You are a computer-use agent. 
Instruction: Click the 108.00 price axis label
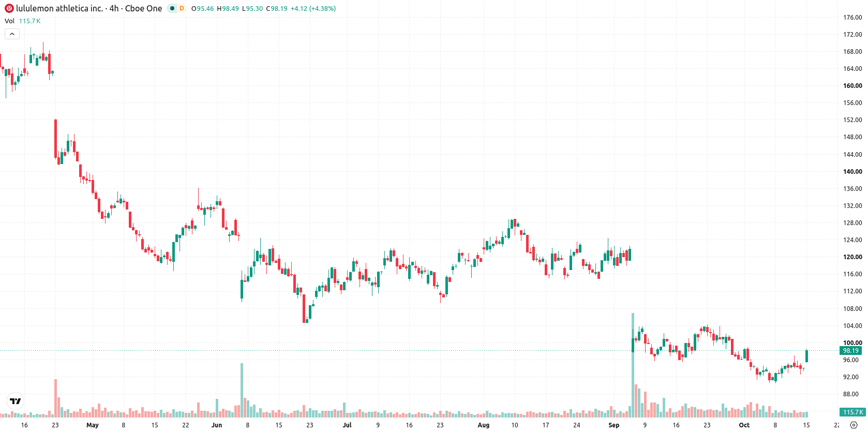(852, 309)
